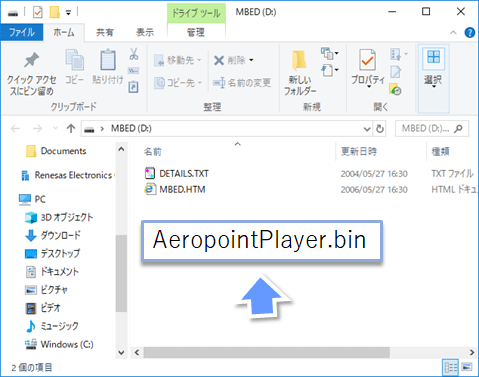Click quick access New folder icon
This screenshot has height=377, width=479.
point(55,12)
